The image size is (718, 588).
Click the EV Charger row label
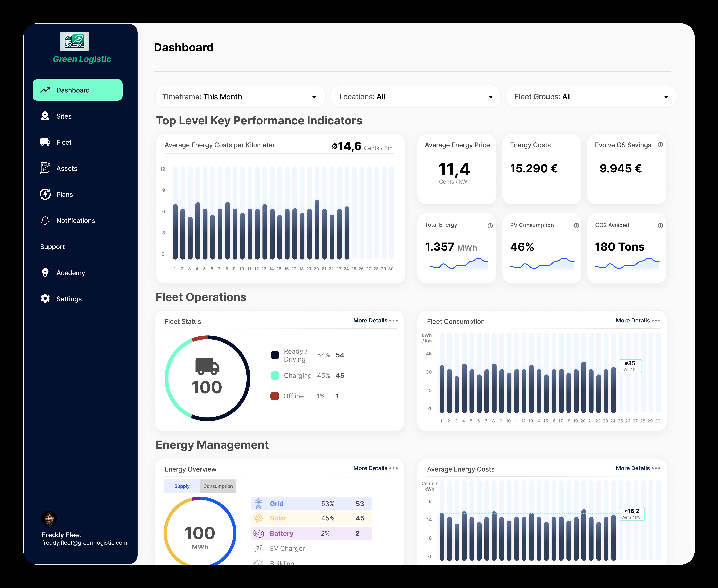287,548
